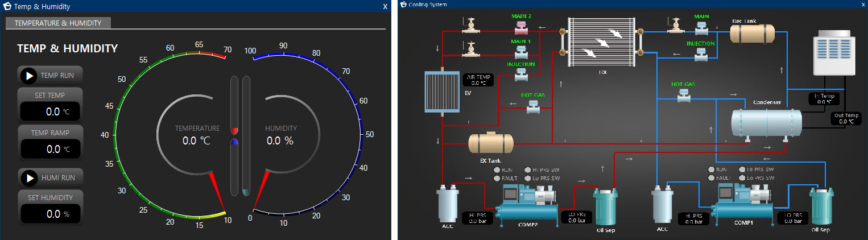868x240 pixels.
Task: Close the Cooling System window
Action: coord(862,4)
